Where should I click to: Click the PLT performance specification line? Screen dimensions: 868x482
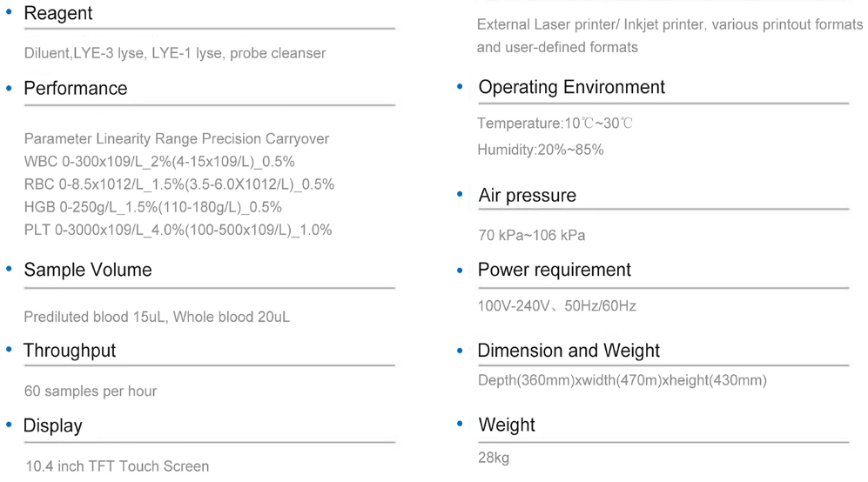(178, 230)
